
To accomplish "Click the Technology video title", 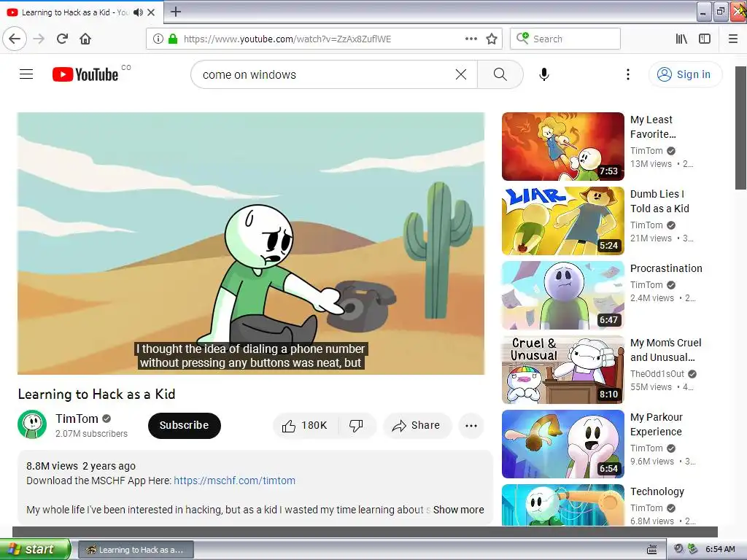I will [x=657, y=491].
